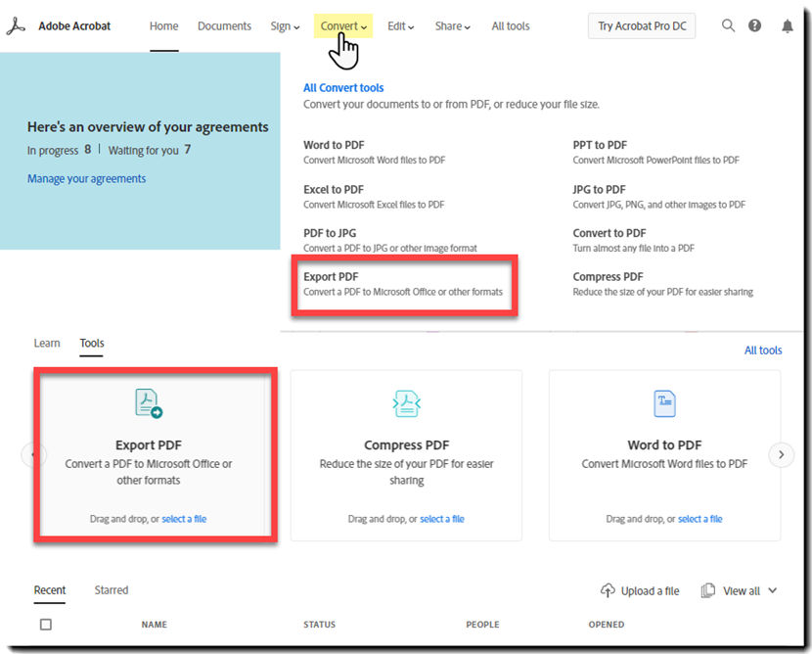This screenshot has width=812, height=654.
Task: Switch to the Learn tab
Action: 47,343
